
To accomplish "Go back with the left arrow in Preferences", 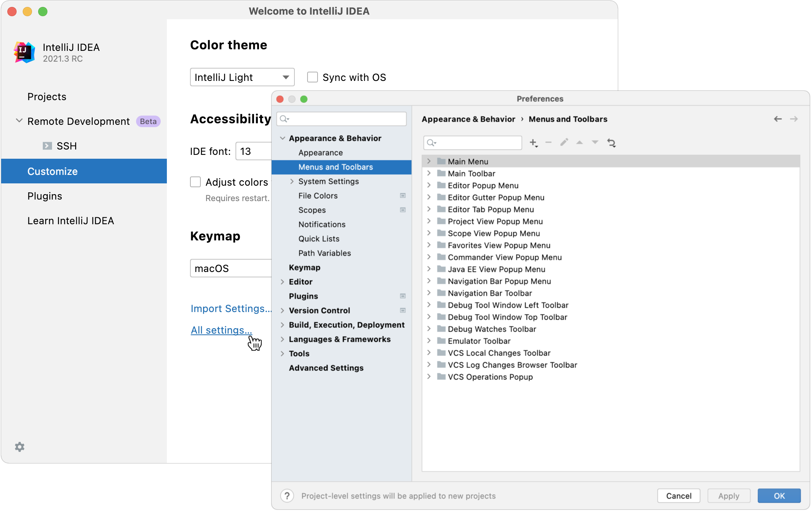I will (x=778, y=119).
